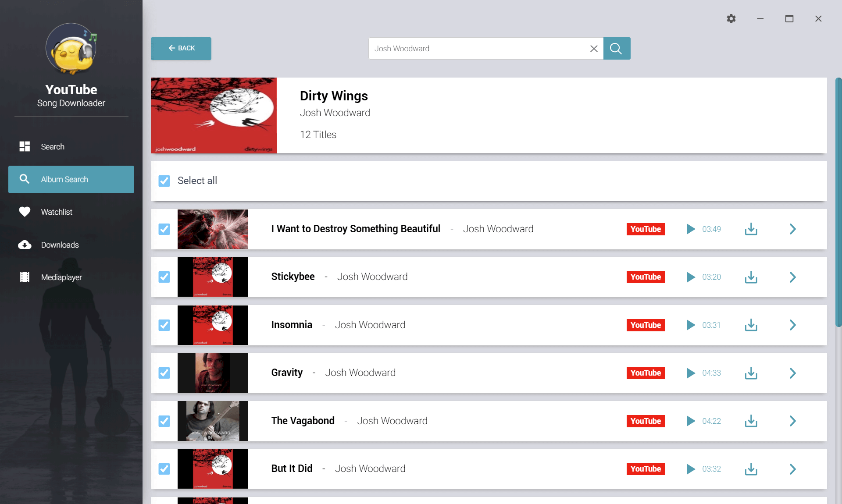This screenshot has height=504, width=842.
Task: Open Downloads manager panel
Action: point(59,244)
